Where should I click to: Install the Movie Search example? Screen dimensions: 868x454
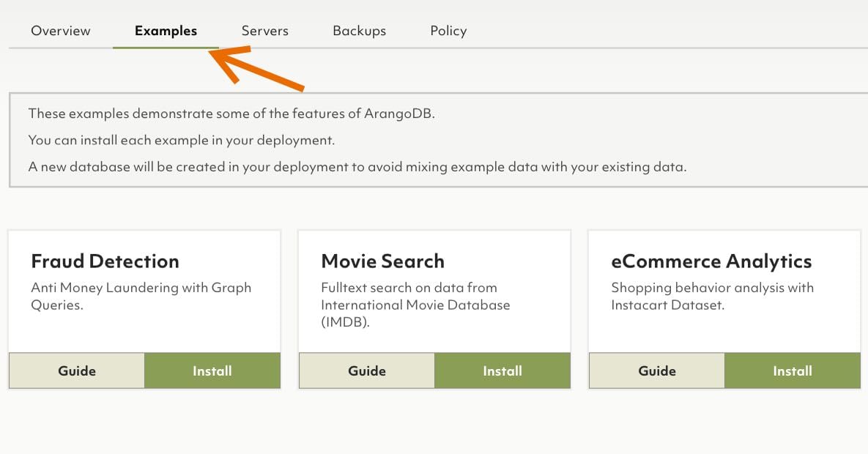pos(502,371)
